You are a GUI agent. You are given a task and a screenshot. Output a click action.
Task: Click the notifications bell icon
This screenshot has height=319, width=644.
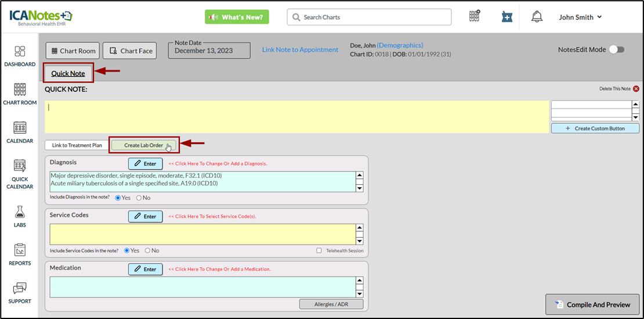(537, 17)
